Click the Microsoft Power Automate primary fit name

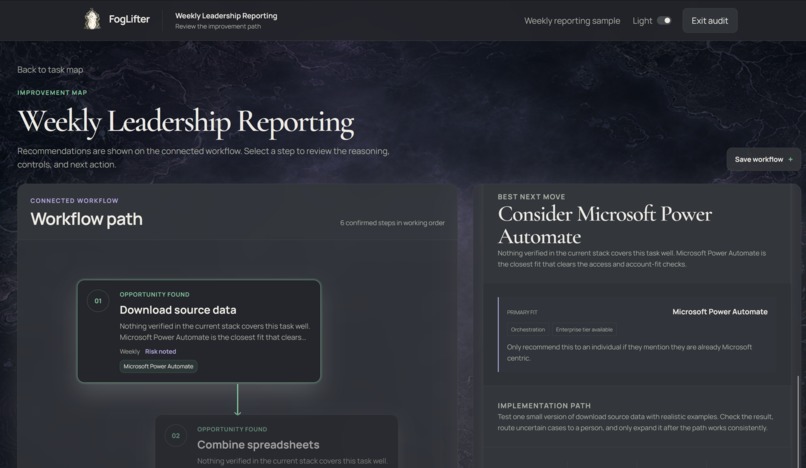coord(720,312)
